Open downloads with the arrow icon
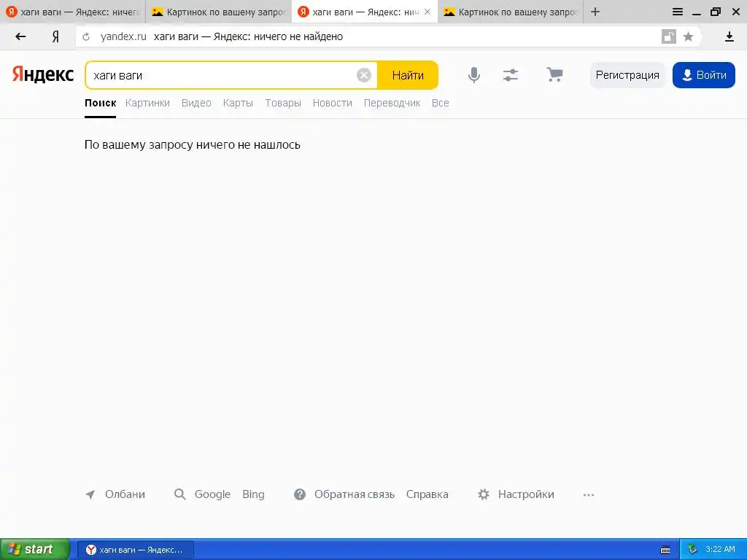This screenshot has width=747, height=560. pyautogui.click(x=729, y=36)
